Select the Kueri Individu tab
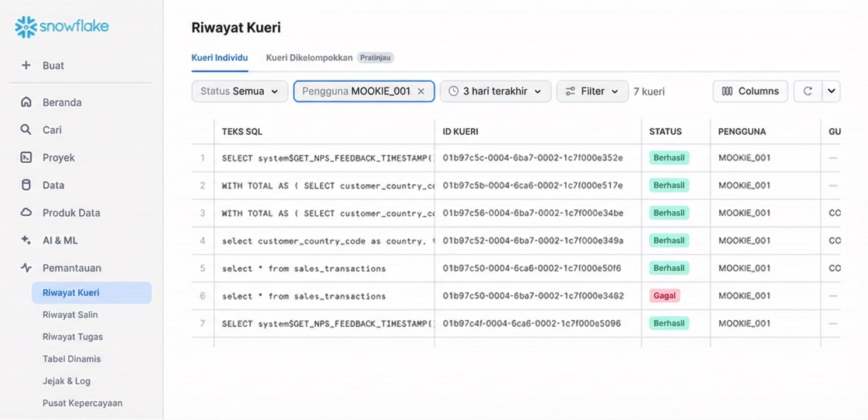868x420 pixels. point(219,58)
